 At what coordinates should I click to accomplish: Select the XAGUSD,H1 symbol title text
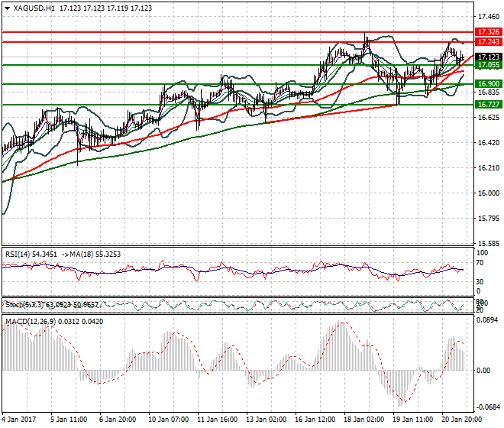34,8
